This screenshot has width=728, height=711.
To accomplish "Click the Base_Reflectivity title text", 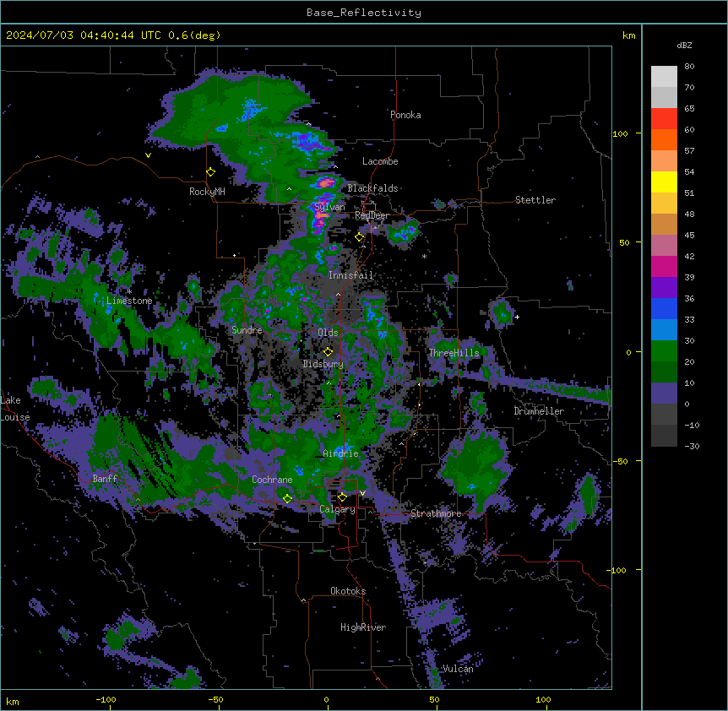I will click(x=363, y=13).
